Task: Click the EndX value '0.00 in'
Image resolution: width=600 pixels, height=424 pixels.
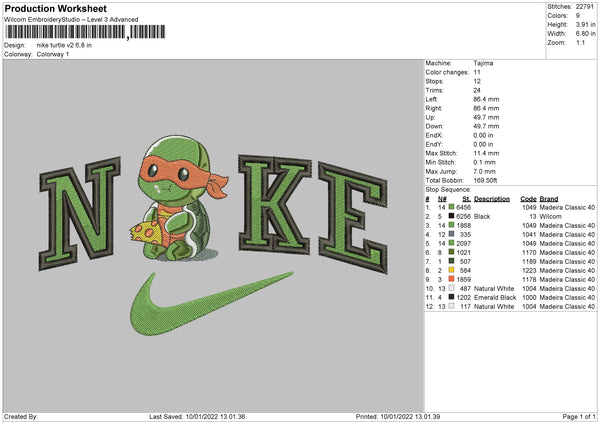Action: (483, 135)
